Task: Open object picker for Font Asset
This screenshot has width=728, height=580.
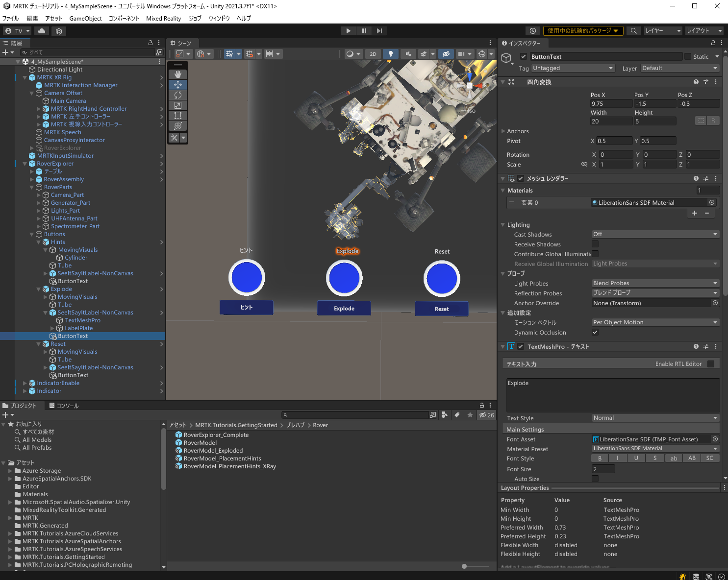Action: pyautogui.click(x=715, y=439)
